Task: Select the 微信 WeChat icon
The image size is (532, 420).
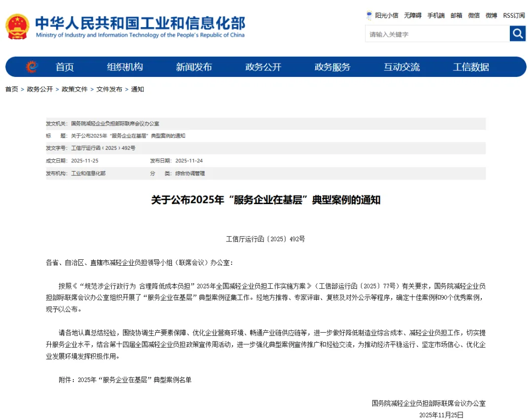Action: 473,15
